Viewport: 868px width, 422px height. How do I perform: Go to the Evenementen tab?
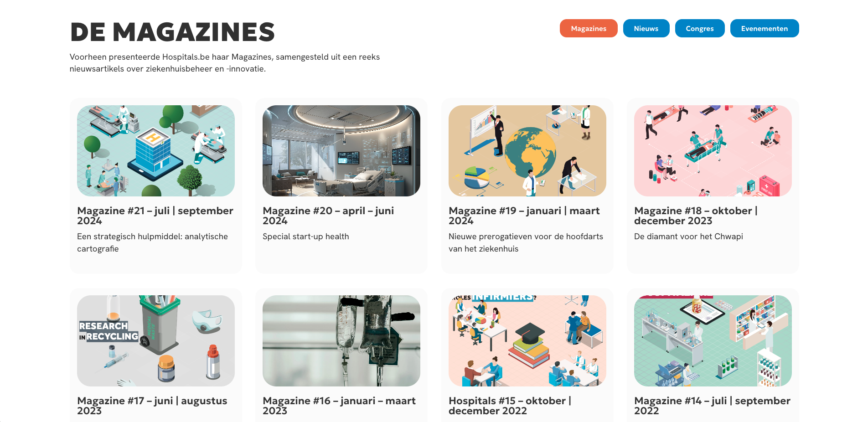(x=764, y=28)
